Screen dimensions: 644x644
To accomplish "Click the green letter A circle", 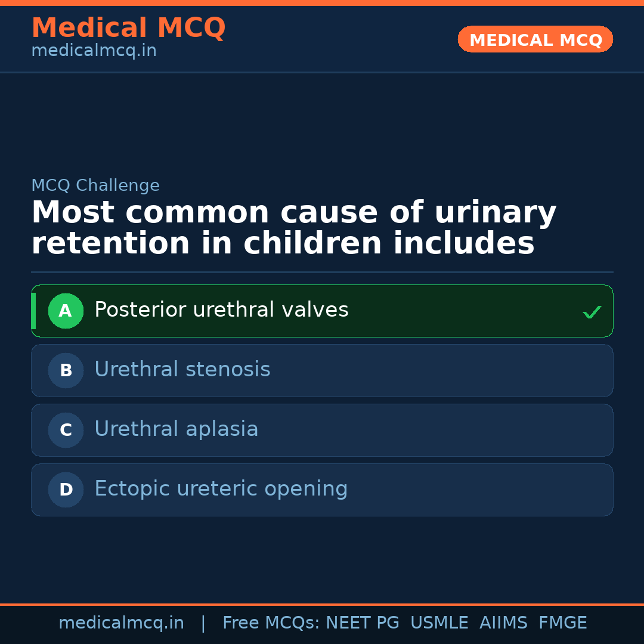I will tap(66, 311).
